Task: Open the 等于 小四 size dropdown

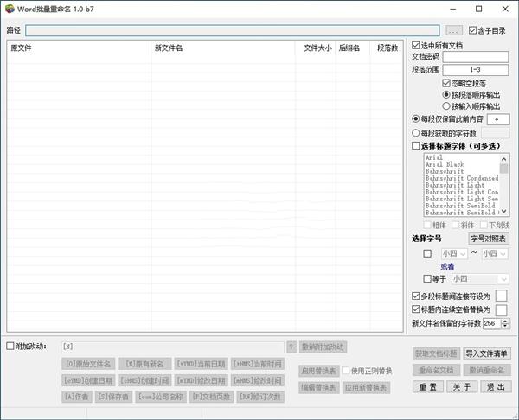Action: tap(480, 279)
